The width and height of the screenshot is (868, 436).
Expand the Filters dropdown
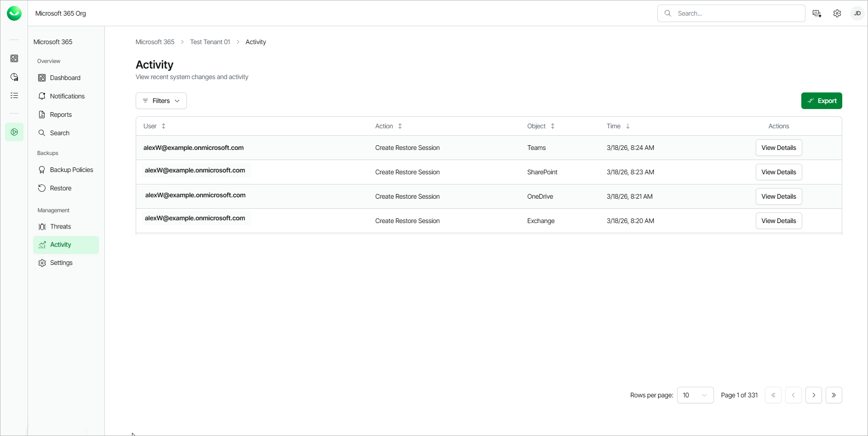(x=161, y=101)
